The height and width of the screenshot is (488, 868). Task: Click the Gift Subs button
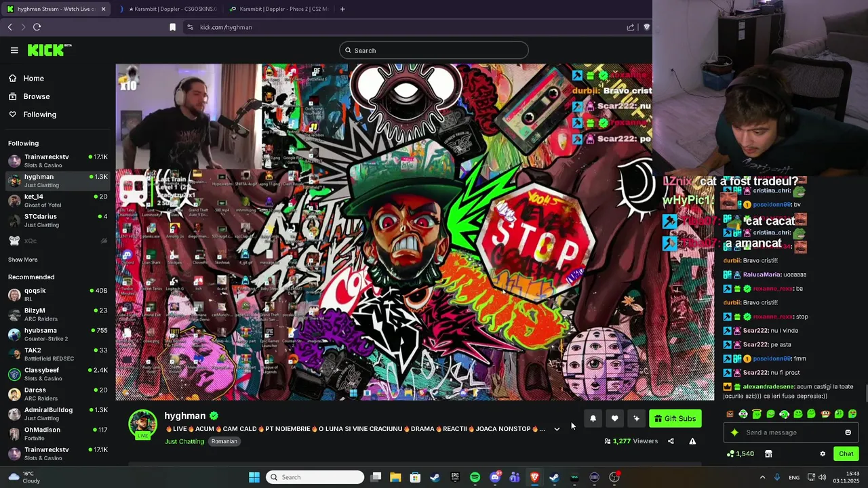coord(675,419)
